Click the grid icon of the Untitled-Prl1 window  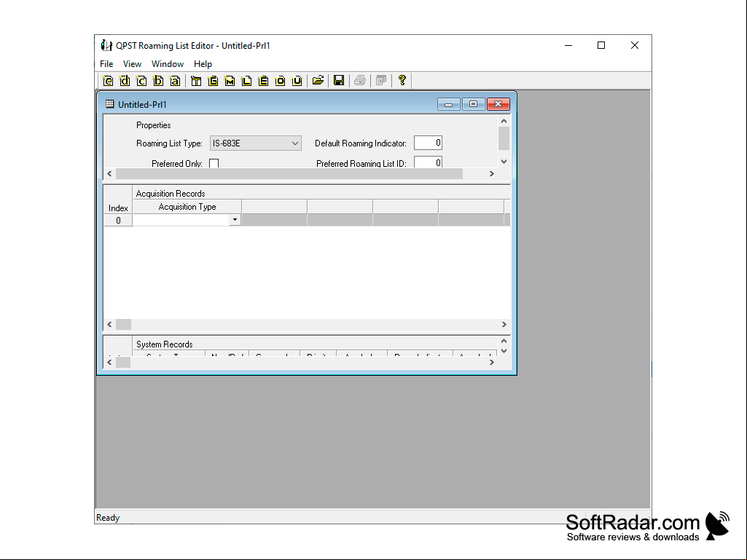109,104
